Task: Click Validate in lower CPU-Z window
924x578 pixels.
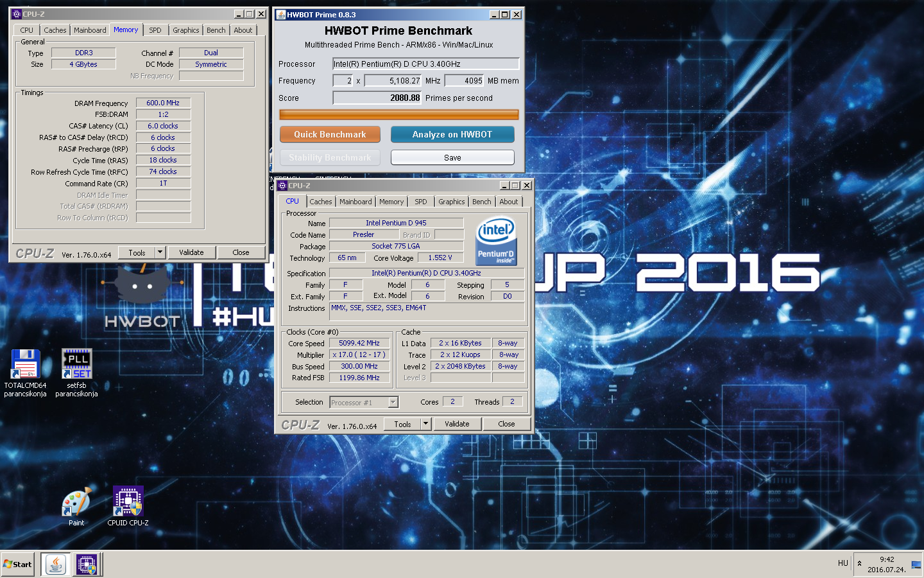Action: (457, 424)
